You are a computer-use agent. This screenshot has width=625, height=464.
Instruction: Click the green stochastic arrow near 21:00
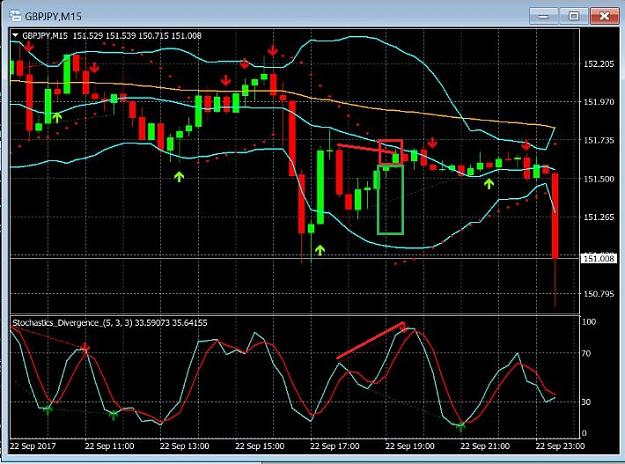click(460, 427)
